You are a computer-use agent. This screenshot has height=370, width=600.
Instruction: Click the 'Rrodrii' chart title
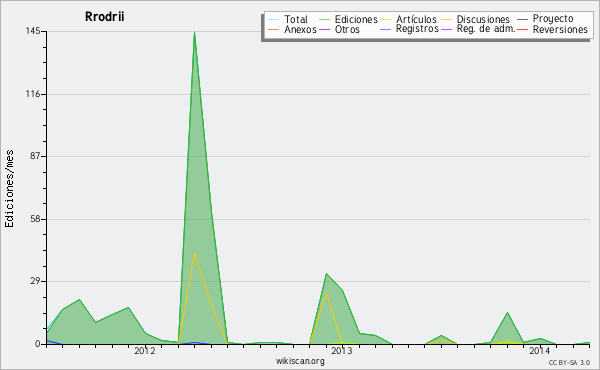[104, 17]
